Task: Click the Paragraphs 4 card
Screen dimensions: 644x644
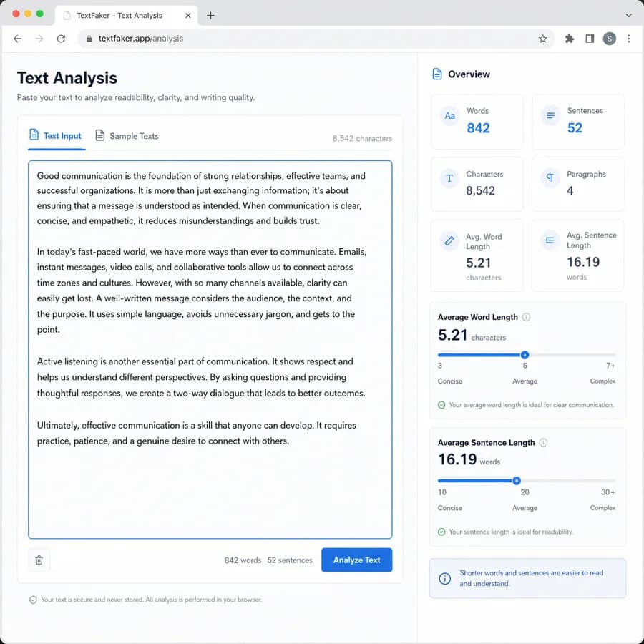Action: (x=578, y=184)
